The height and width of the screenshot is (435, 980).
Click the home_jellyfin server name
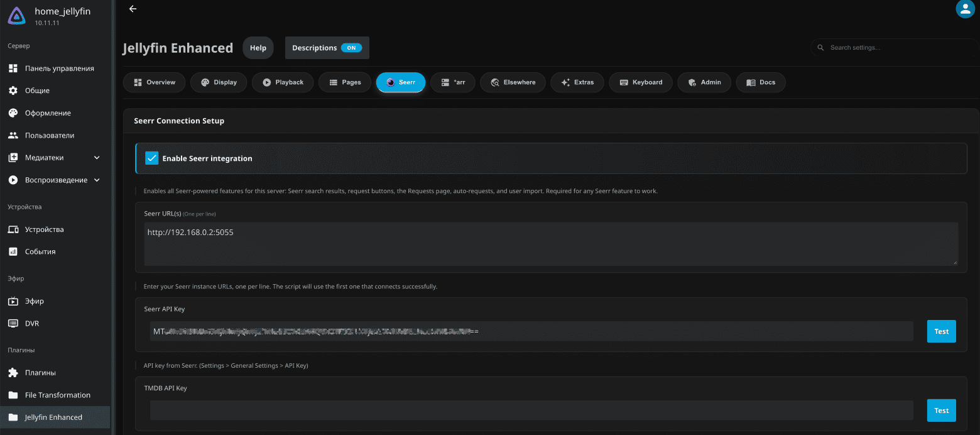coord(63,11)
